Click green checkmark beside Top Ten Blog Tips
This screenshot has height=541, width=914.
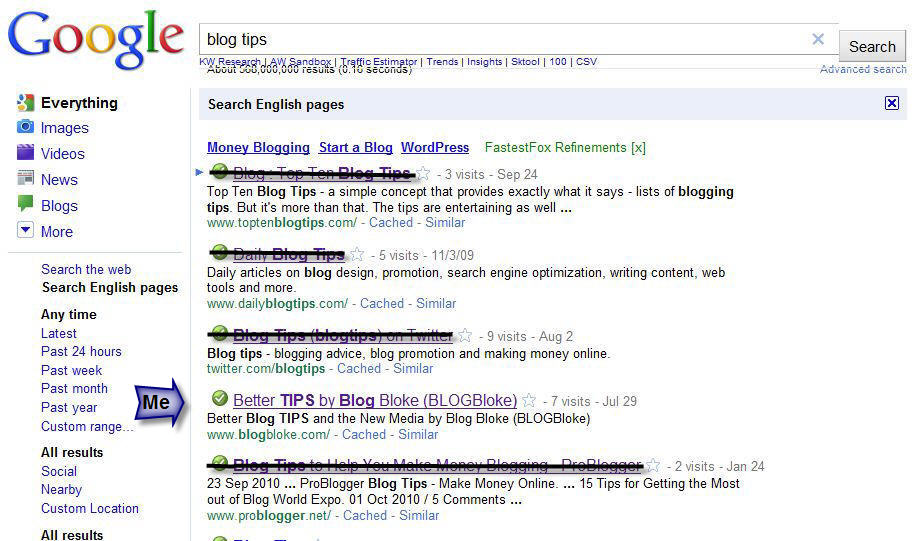click(219, 171)
